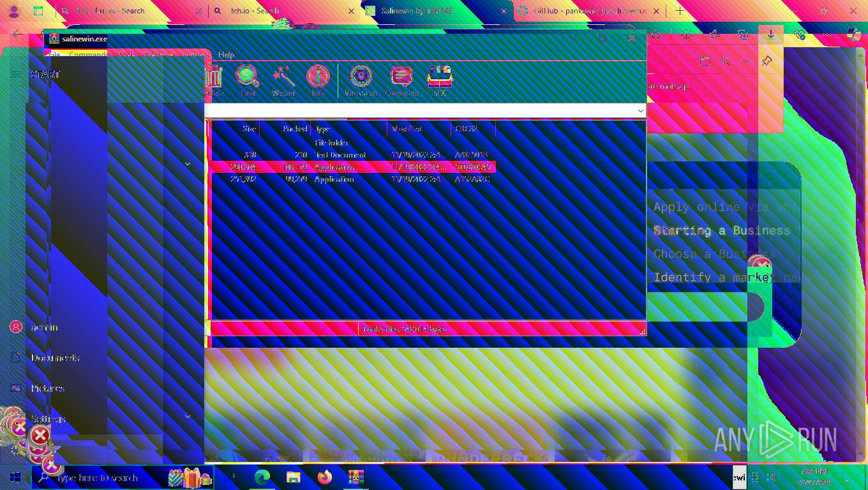The height and width of the screenshot is (490, 868).
Task: Open a new browser tab with plus
Action: click(x=680, y=11)
